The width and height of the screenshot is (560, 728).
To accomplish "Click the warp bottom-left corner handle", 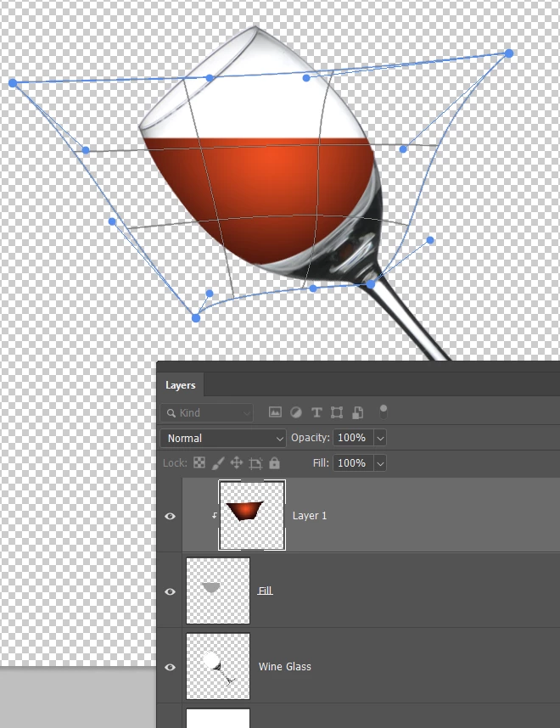I will (196, 318).
